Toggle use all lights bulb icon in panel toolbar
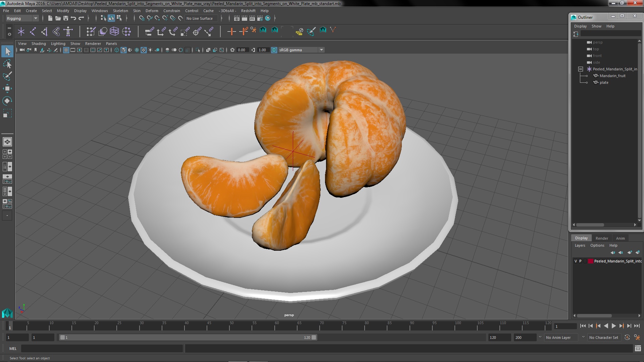The image size is (644, 362). point(150,50)
